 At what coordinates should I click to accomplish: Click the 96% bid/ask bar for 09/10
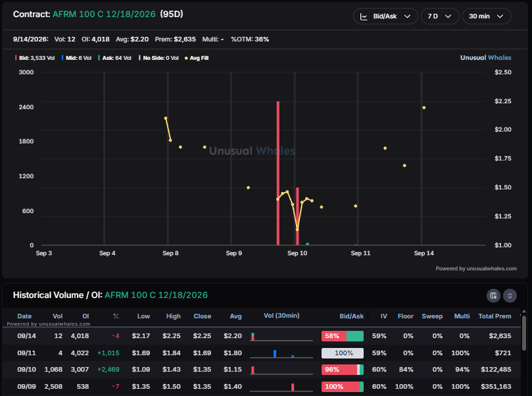tap(343, 370)
